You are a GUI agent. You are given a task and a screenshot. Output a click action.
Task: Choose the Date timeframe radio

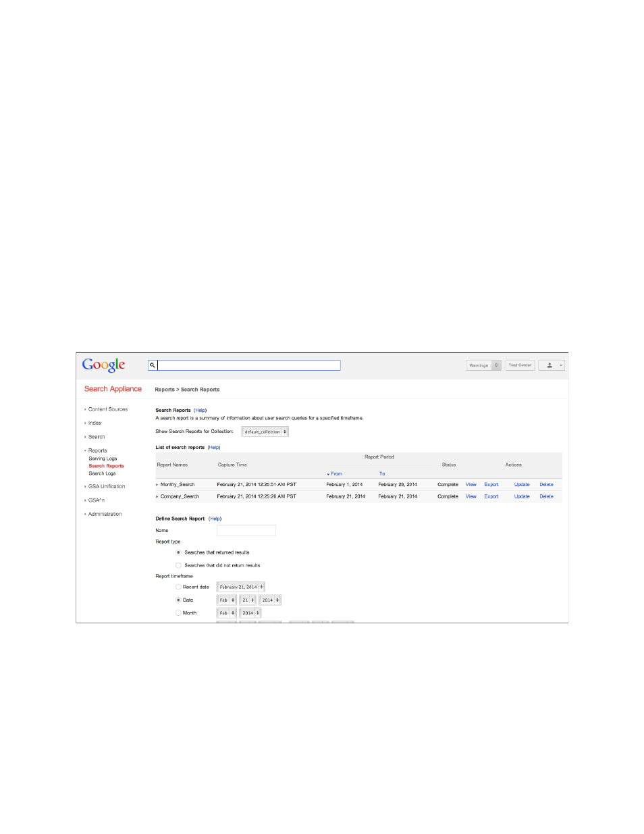[x=178, y=600]
